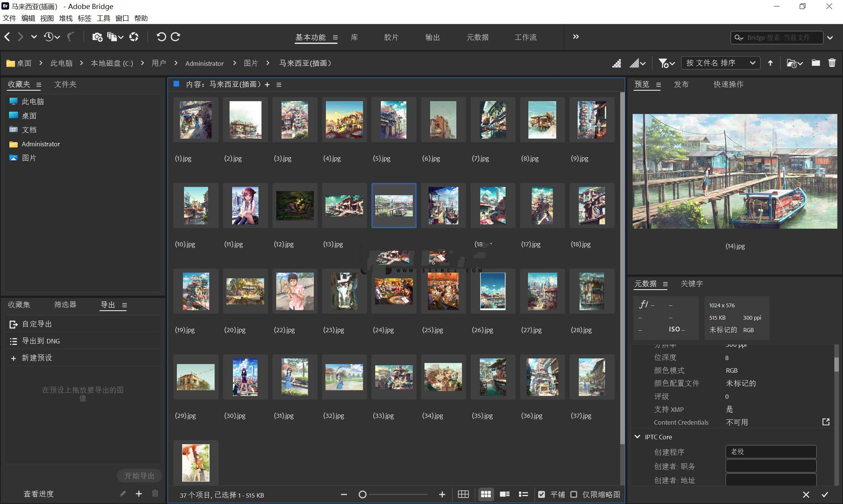The width and height of the screenshot is (843, 504).
Task: Go forward with the right arrow navigation icon
Action: click(x=20, y=37)
